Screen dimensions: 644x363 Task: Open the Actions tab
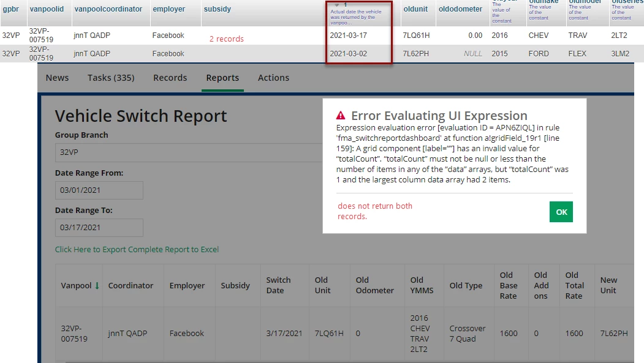(273, 78)
